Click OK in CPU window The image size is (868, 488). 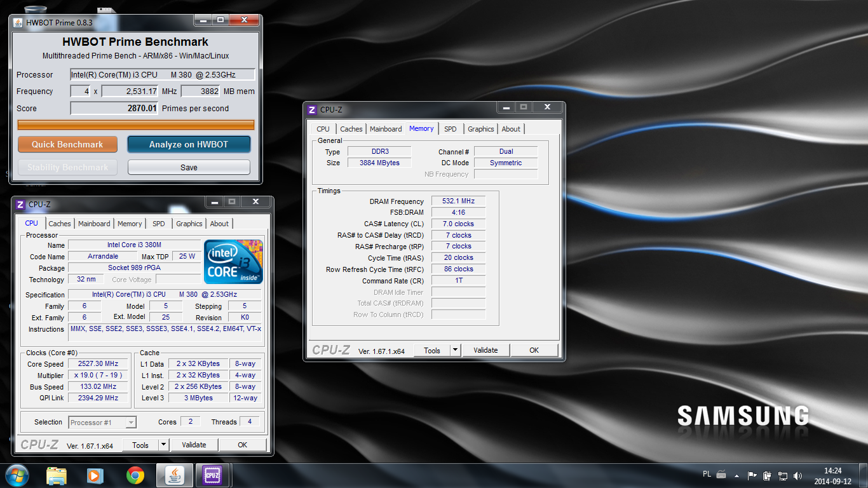242,445
